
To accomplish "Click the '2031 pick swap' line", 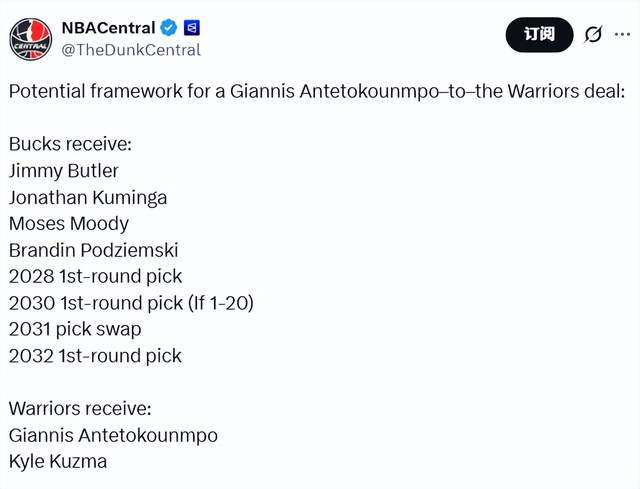I will pos(75,328).
